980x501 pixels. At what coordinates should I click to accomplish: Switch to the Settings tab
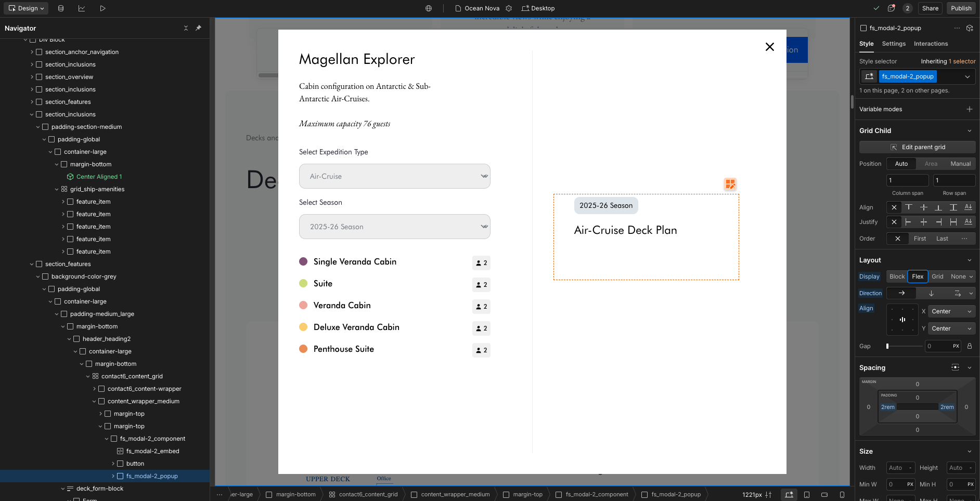(894, 44)
